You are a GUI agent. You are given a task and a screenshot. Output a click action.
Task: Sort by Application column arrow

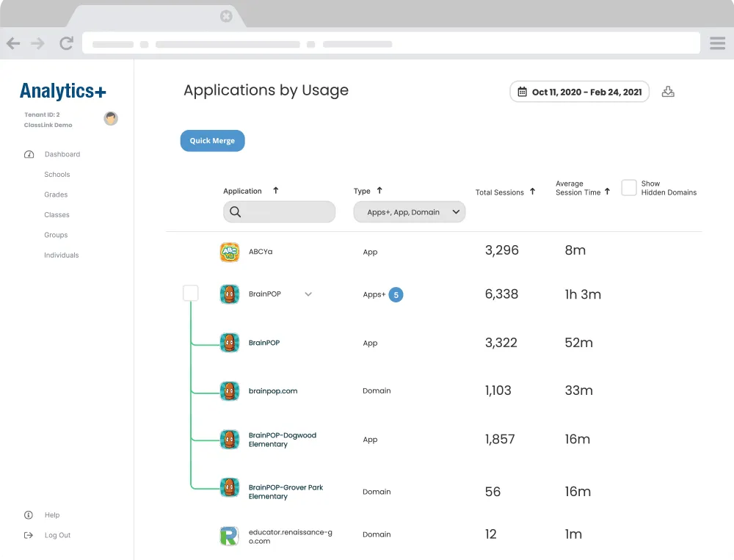[x=276, y=190]
